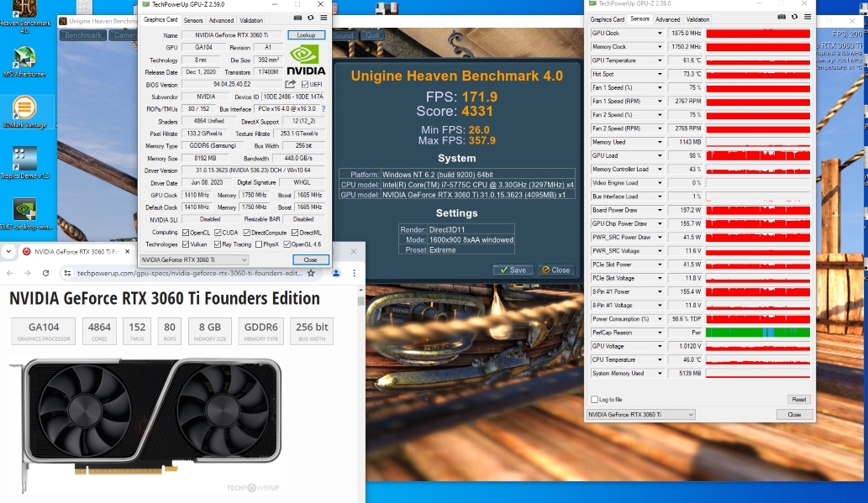Open hamburger menu in left GPU-Z window

[x=324, y=18]
